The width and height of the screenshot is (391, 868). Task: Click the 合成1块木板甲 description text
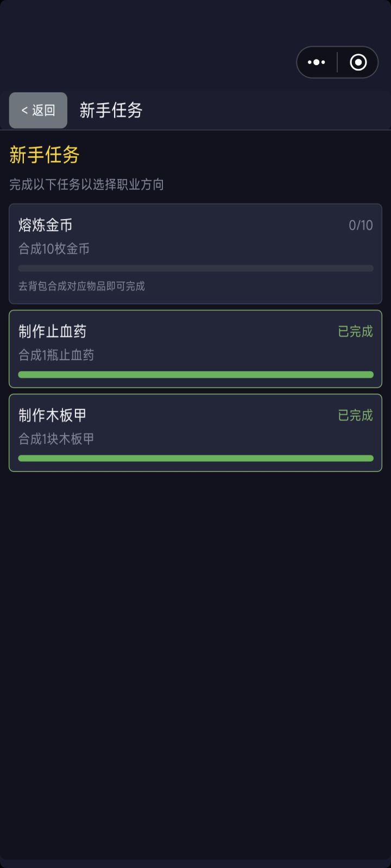[x=56, y=439]
